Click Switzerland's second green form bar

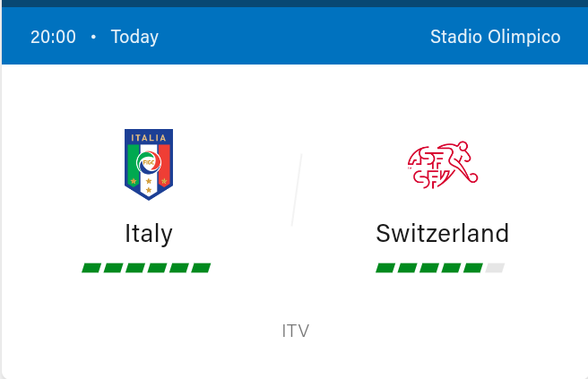click(x=407, y=268)
